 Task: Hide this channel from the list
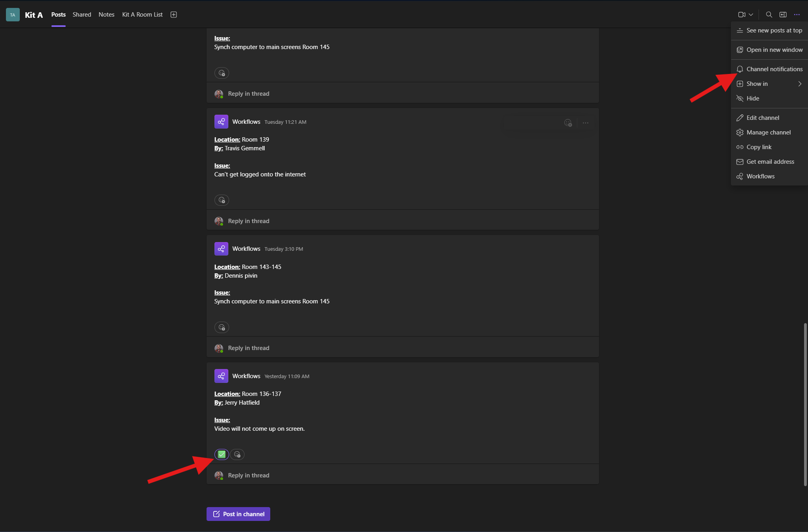pyautogui.click(x=752, y=98)
